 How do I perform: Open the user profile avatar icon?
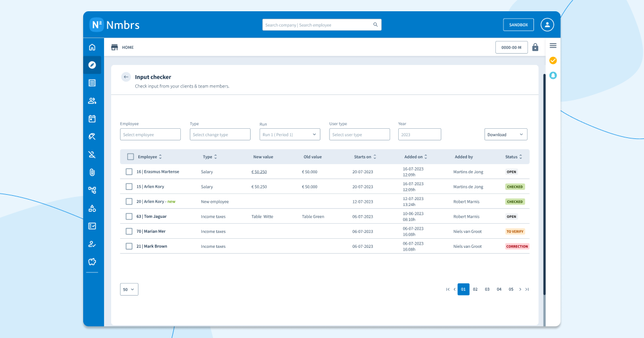coord(547,25)
